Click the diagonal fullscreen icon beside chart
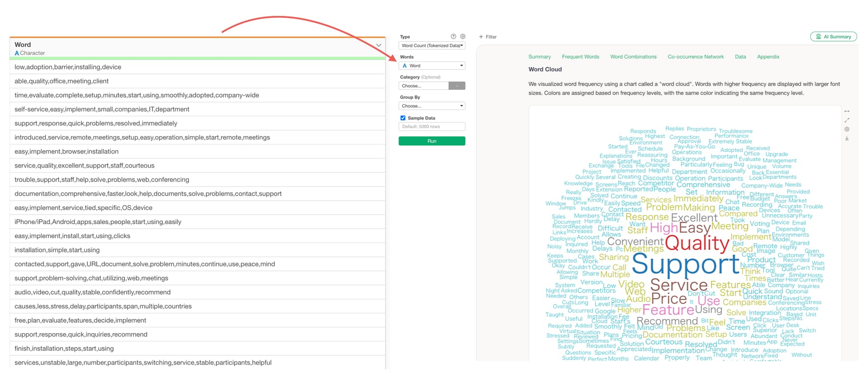The width and height of the screenshot is (868, 371). pyautogui.click(x=847, y=120)
